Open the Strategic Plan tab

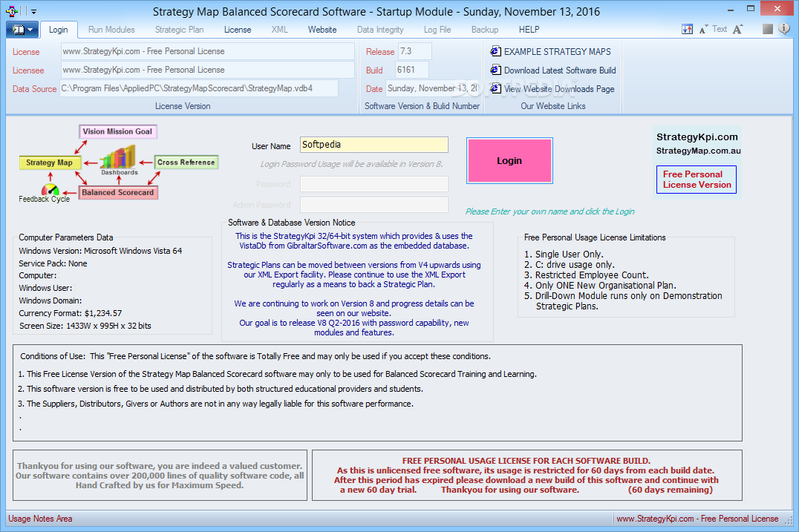coord(180,30)
